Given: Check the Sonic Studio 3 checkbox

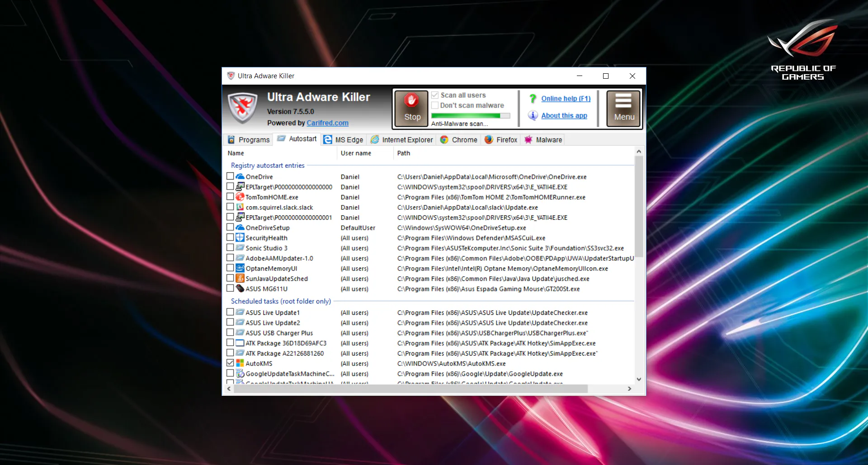Looking at the screenshot, I should pos(230,247).
